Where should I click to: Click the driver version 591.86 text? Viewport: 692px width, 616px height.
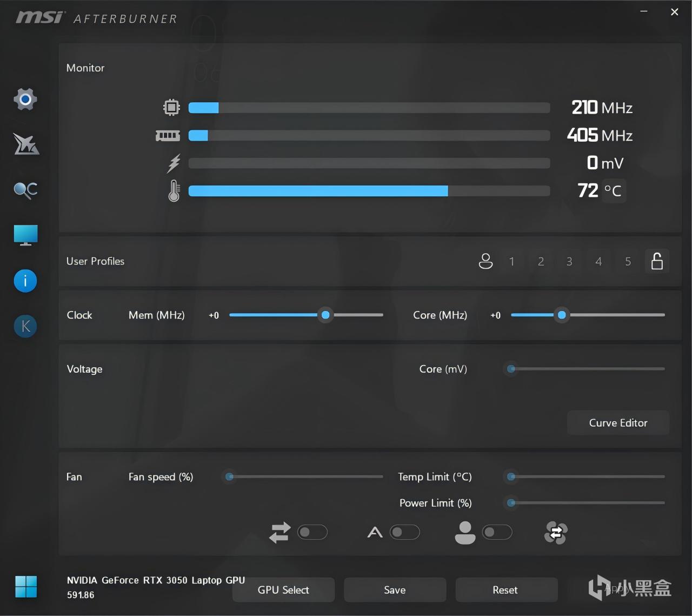pyautogui.click(x=81, y=595)
